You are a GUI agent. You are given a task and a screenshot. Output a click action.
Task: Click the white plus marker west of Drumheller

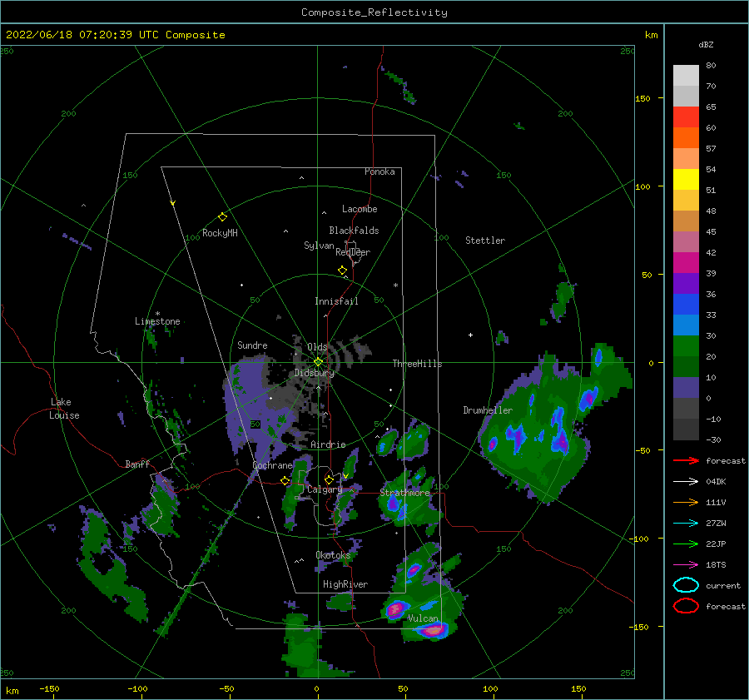pyautogui.click(x=470, y=335)
